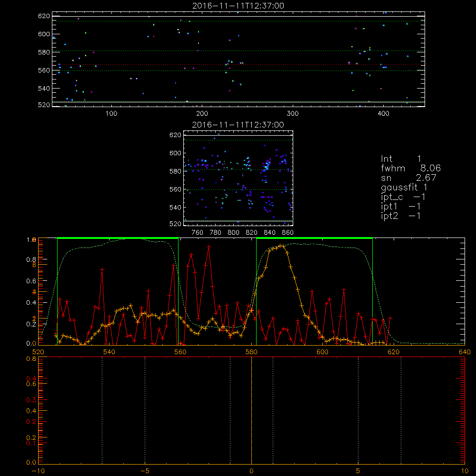Click the small middle plot's 2016-11-11T12:37:00 title
Image resolution: width=476 pixels, height=476 pixels.
[238, 125]
